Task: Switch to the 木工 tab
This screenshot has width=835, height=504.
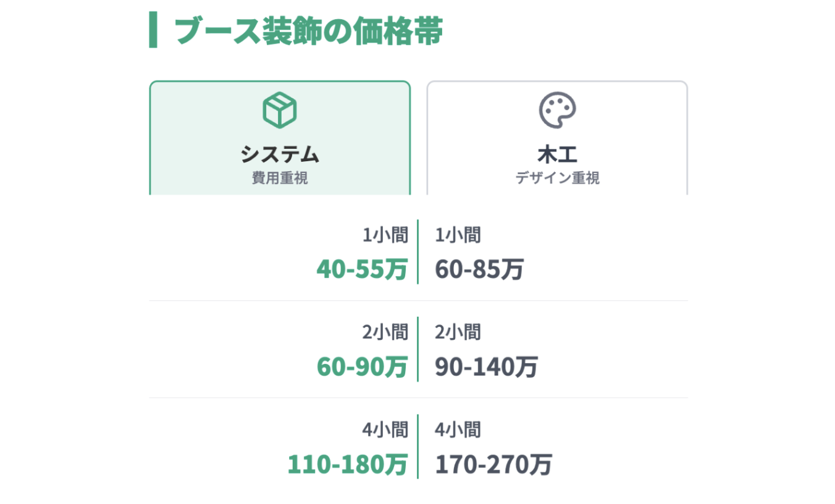Action: tap(557, 154)
